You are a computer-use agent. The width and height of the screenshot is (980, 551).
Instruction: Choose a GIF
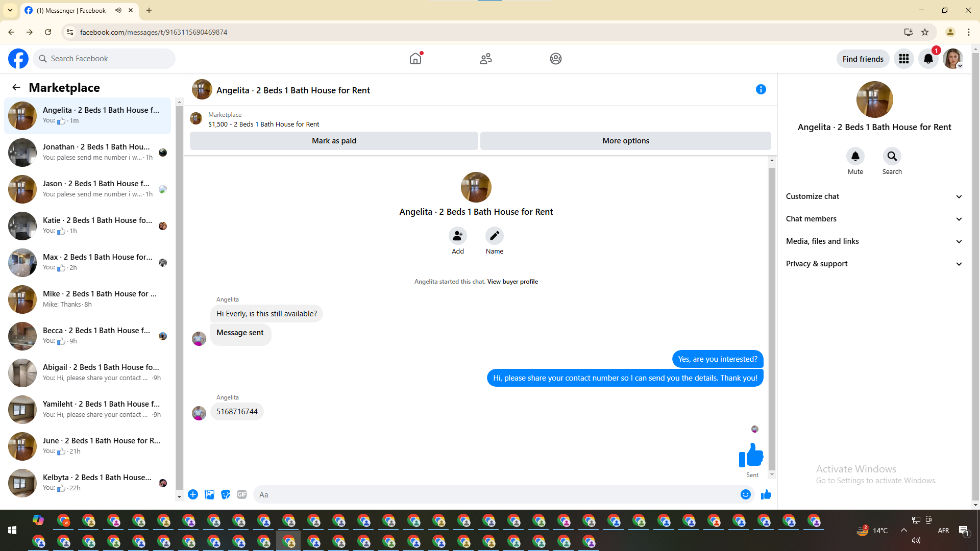pyautogui.click(x=242, y=494)
